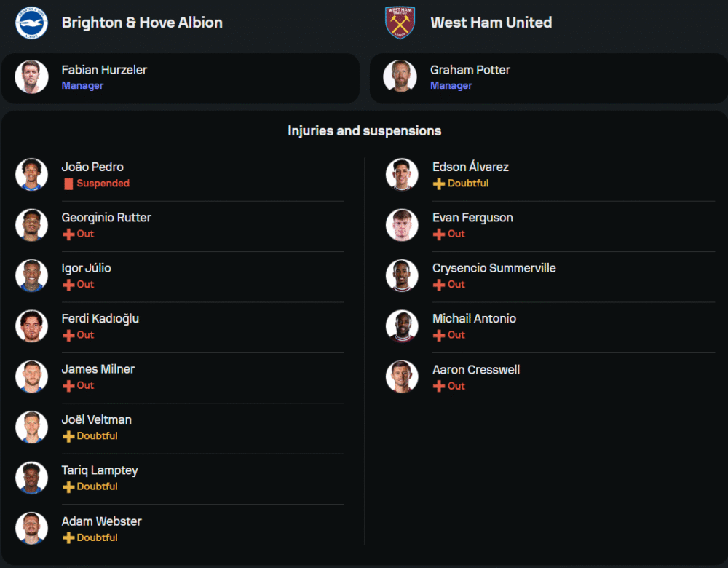The image size is (728, 568).
Task: Click the yellow doubtful cross under Edson Álvarez
Action: [439, 184]
